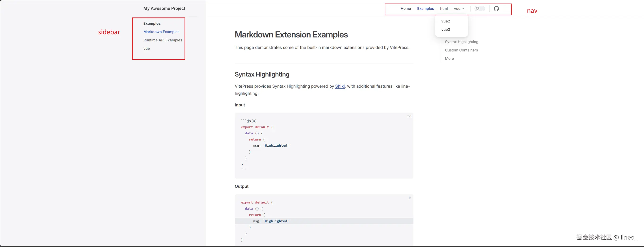
Task: Select vue3 from the dropdown menu
Action: click(446, 30)
